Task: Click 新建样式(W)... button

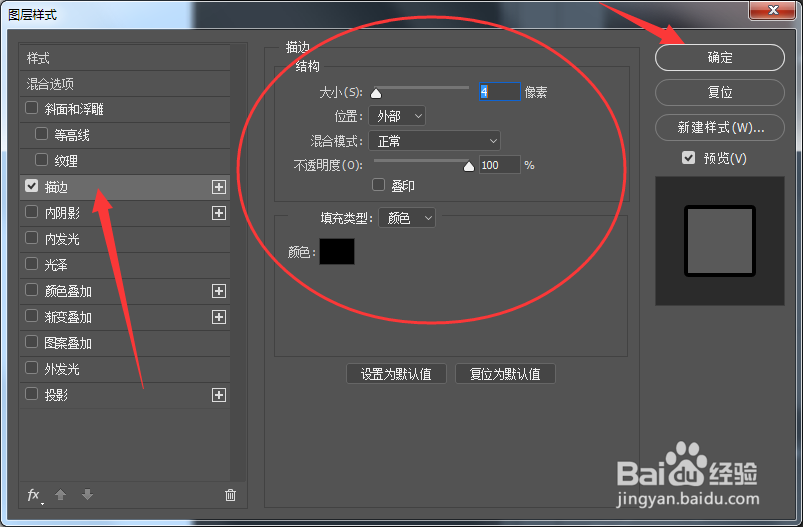Action: click(x=720, y=127)
